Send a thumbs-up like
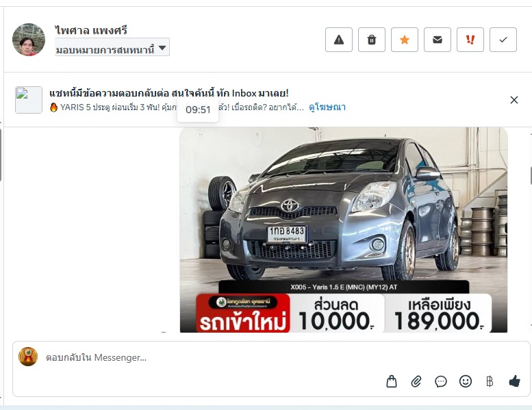This screenshot has width=532, height=410. pos(514,381)
